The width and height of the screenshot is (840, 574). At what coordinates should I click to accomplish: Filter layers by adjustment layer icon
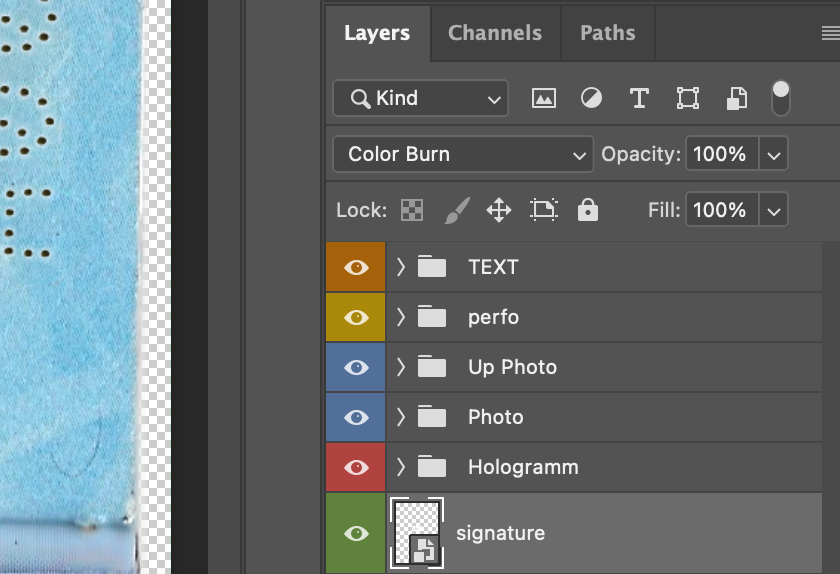point(591,98)
